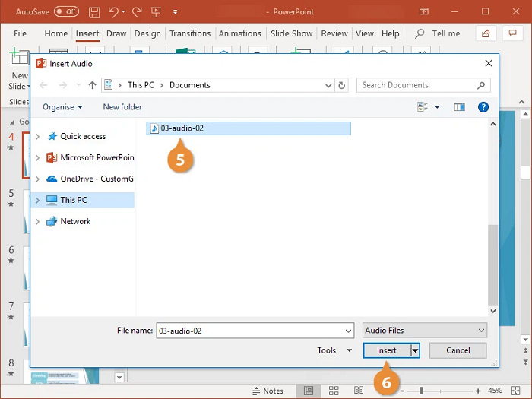
Task: Click the New folder button
Action: point(122,107)
